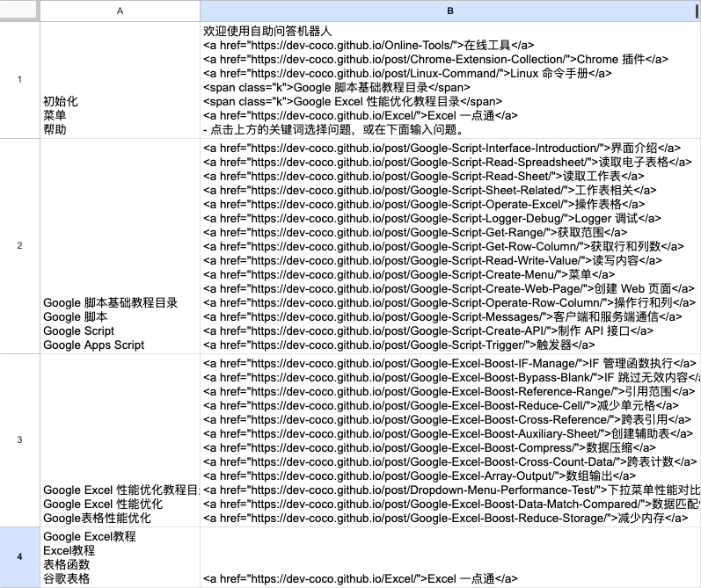Click cell B3 with Google-Excel-Boost-IF-Manage link
The image size is (701, 588).
point(450,440)
